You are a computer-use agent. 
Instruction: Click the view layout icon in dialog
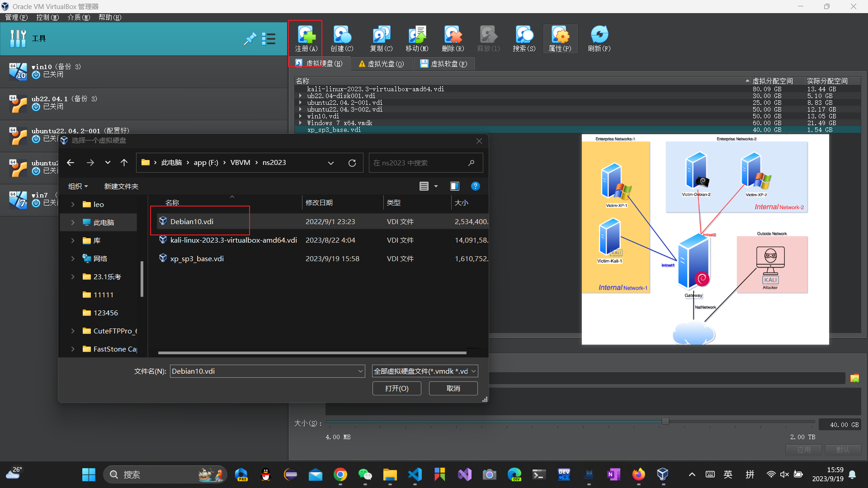pos(424,186)
